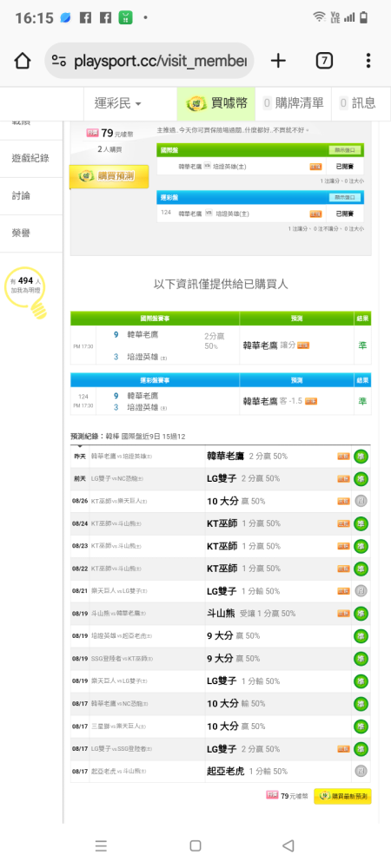Open a new tab with the plus icon
The image size is (391, 868).
tap(278, 61)
